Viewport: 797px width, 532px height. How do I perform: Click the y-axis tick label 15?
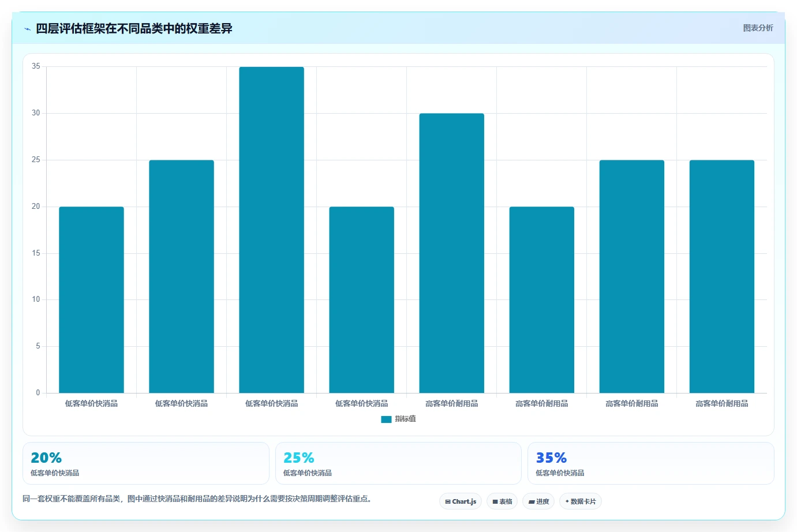point(36,253)
